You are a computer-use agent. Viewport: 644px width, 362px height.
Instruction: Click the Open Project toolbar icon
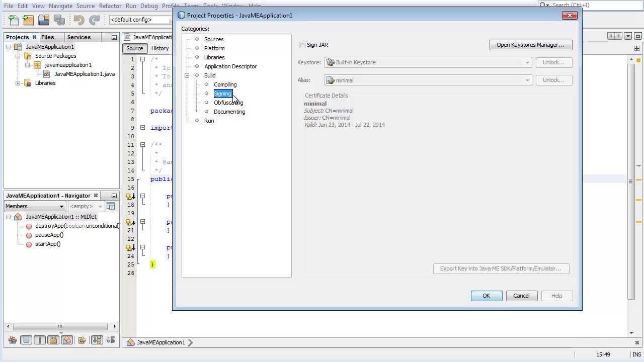tap(44, 20)
